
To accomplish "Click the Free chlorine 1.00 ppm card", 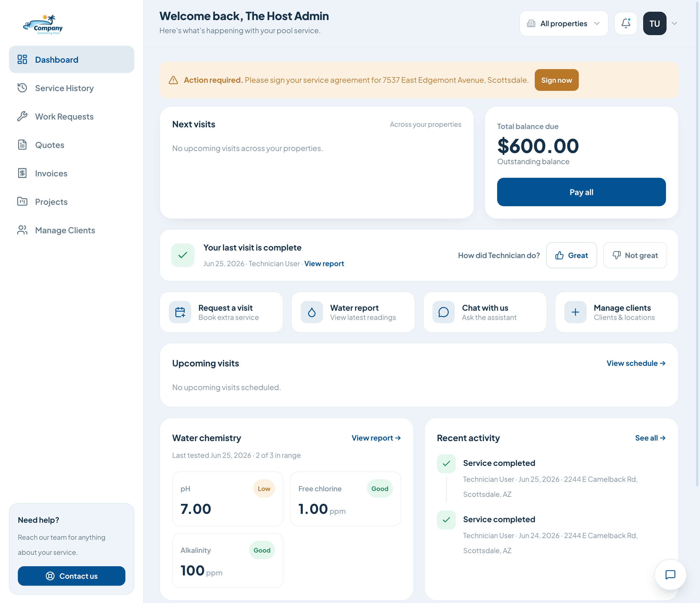I will pos(346,499).
